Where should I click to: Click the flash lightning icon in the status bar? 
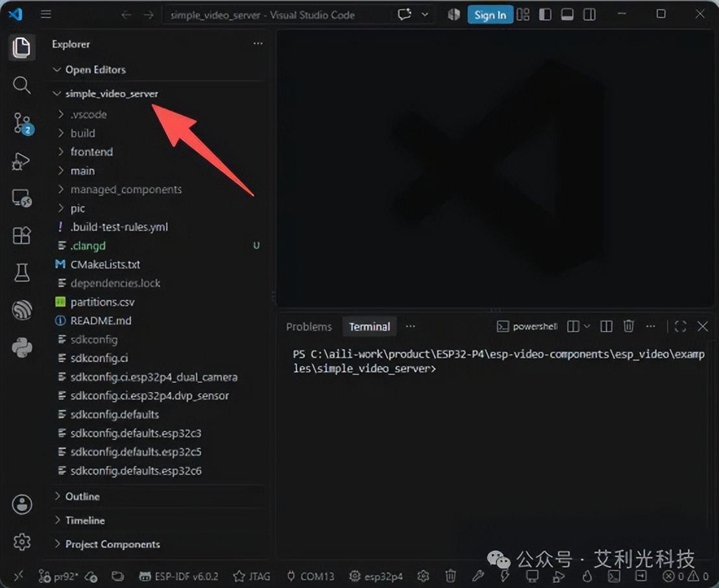pyautogui.click(x=505, y=576)
